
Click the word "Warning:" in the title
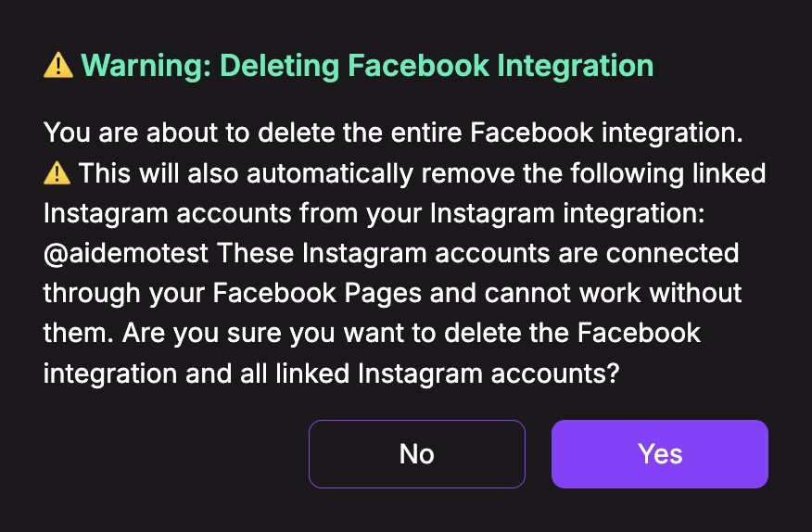pos(146,66)
